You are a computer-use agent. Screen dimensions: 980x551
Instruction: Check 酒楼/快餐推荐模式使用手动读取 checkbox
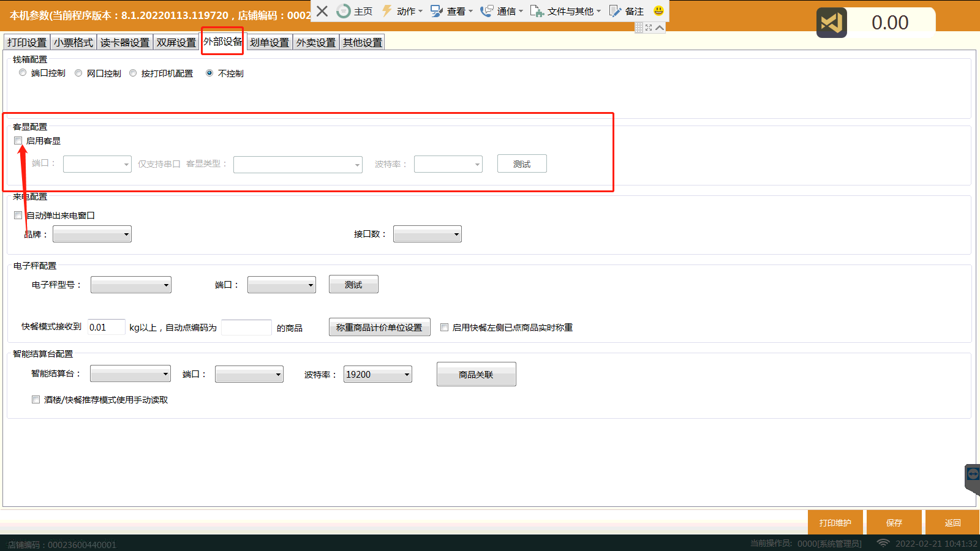tap(36, 400)
